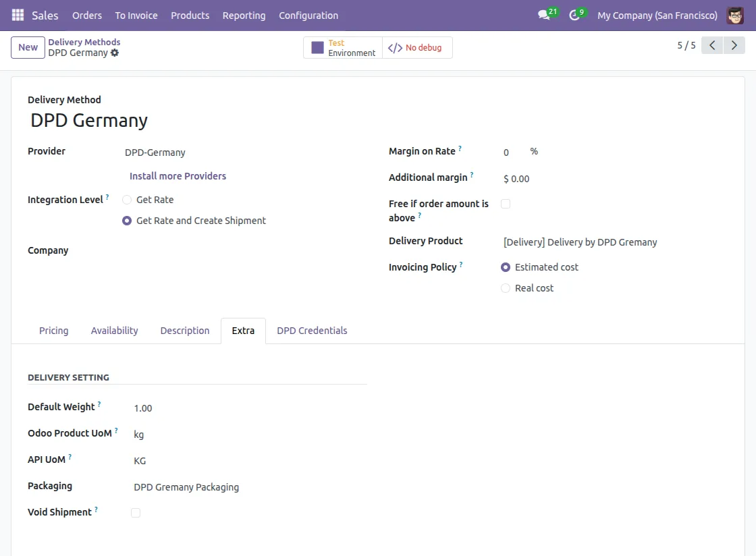Select Real cost invoicing policy

point(506,288)
